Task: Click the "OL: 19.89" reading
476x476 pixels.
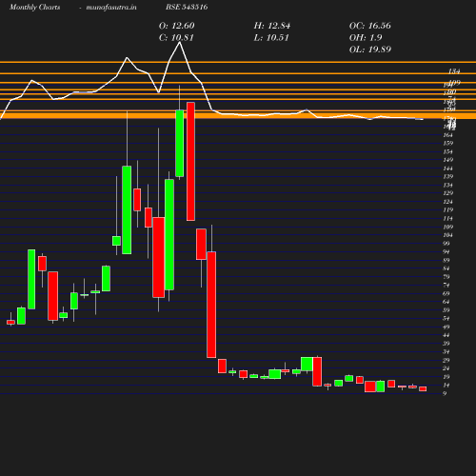Action: coord(370,50)
